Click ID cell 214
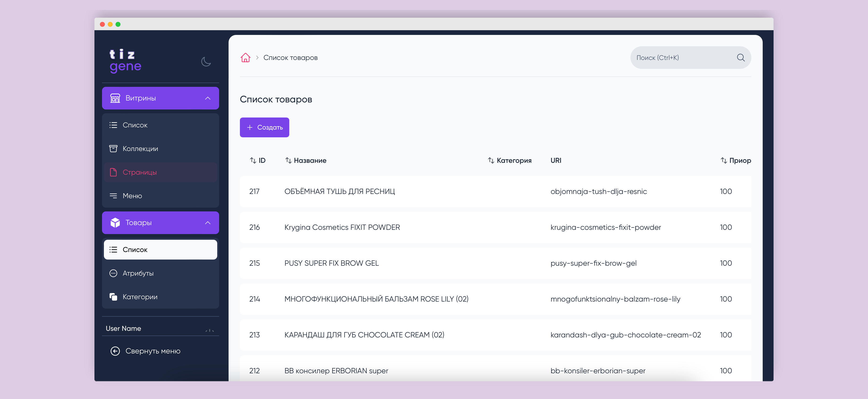 coord(254,299)
